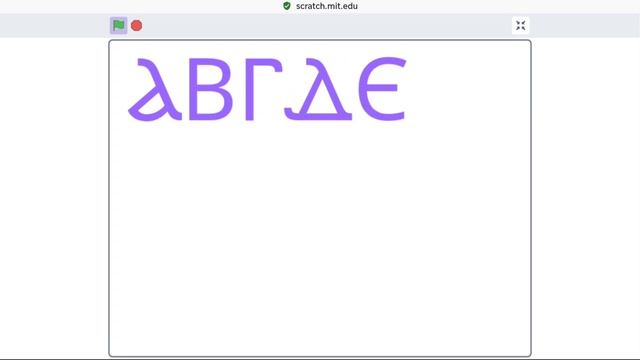This screenshot has width=640, height=360.
Task: Click the green security shield icon
Action: pyautogui.click(x=287, y=6)
